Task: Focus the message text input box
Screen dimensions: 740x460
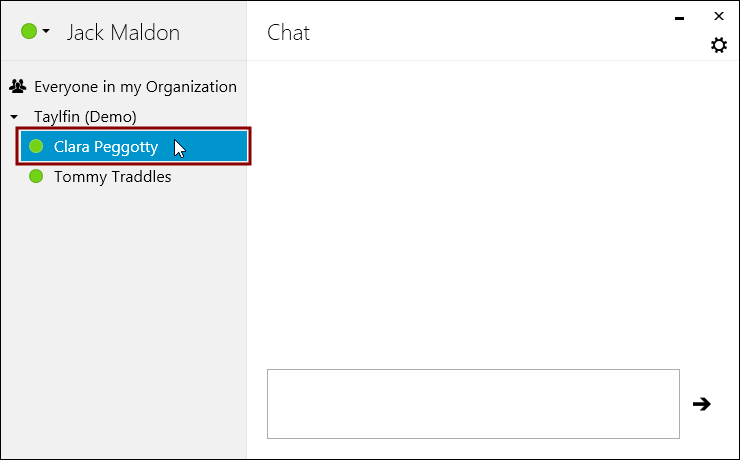Action: [x=473, y=404]
